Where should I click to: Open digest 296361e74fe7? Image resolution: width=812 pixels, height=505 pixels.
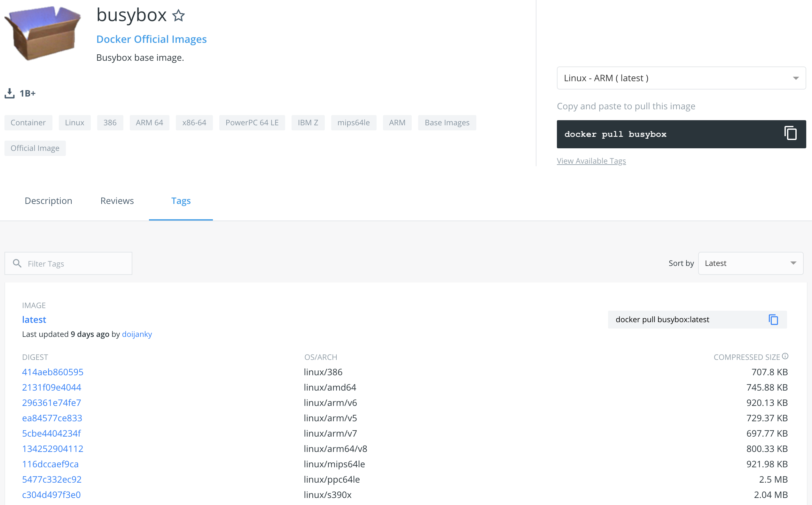(51, 403)
